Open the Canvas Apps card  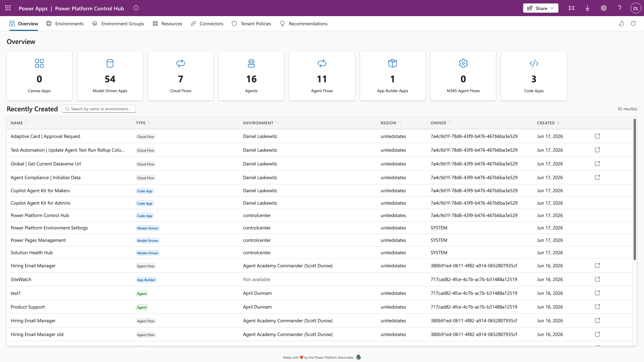(x=39, y=76)
